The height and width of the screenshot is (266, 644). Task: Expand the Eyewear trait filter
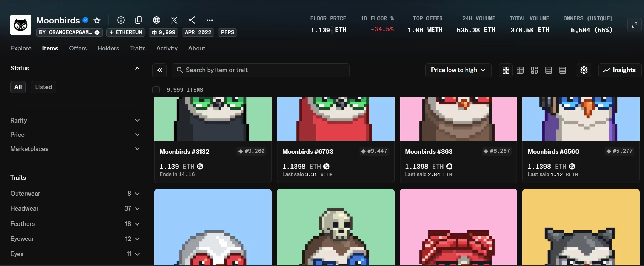coord(75,239)
